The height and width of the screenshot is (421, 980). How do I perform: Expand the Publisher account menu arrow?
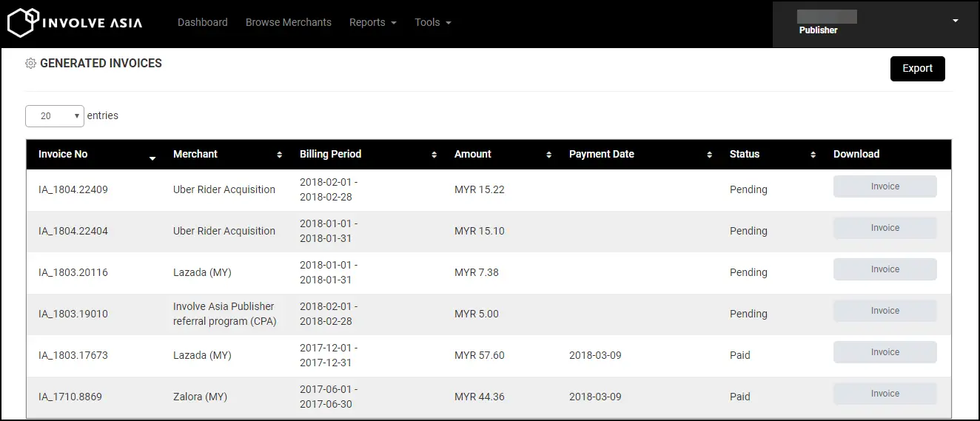coord(956,21)
